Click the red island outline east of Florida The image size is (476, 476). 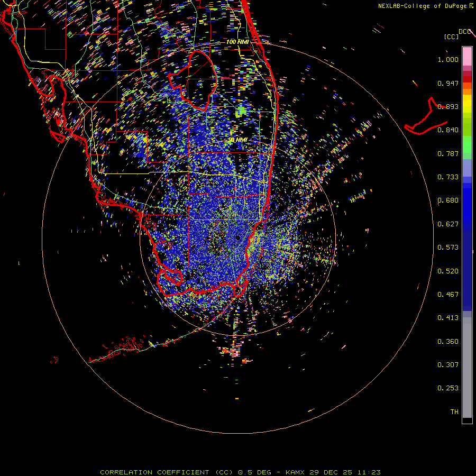[x=426, y=116]
